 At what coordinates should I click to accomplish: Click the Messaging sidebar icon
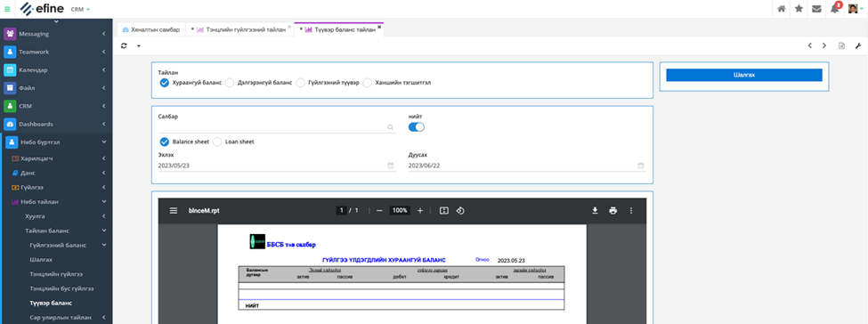[x=10, y=34]
